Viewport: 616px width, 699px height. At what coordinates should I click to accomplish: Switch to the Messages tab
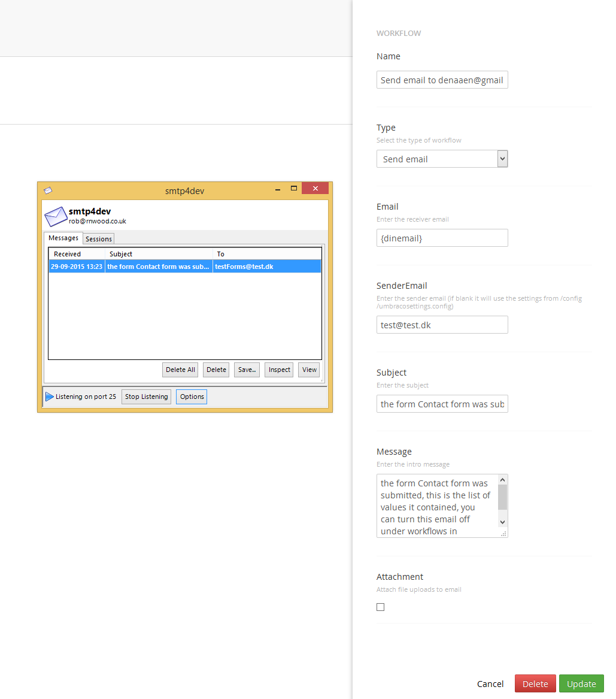pos(63,238)
